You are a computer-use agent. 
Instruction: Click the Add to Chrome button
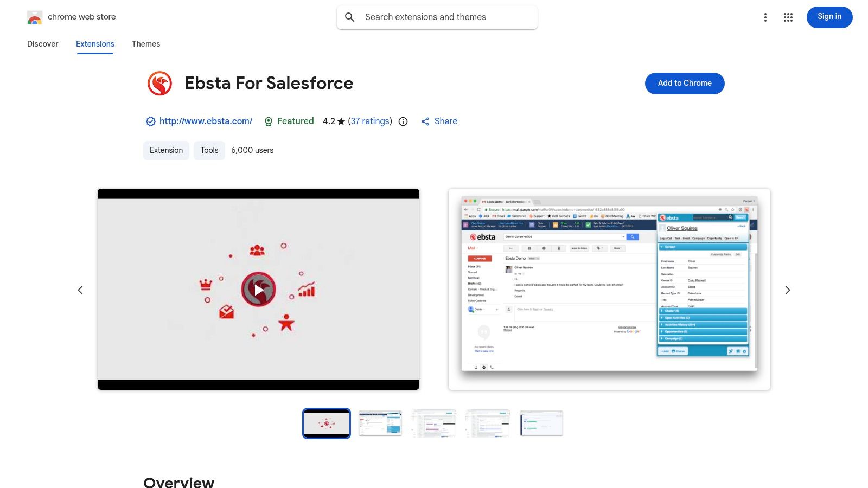pyautogui.click(x=684, y=83)
